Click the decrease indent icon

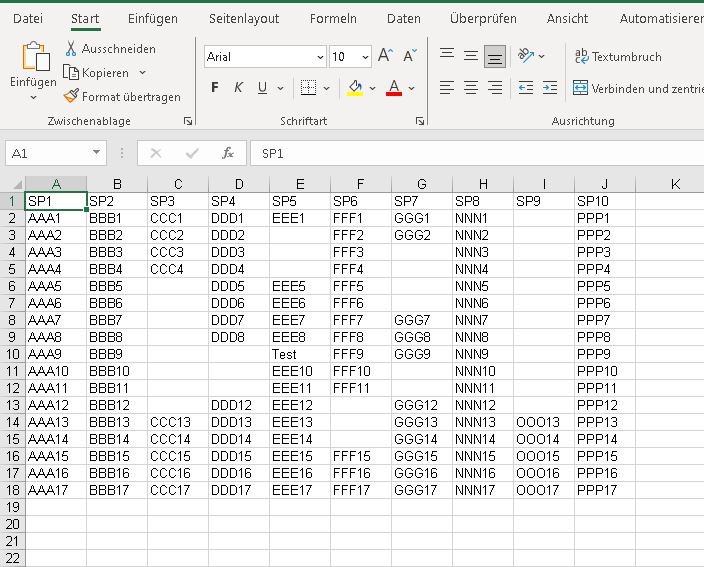tap(523, 88)
